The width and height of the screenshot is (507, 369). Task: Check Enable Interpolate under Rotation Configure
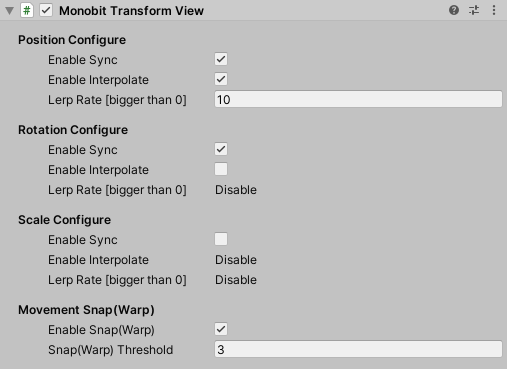point(221,169)
